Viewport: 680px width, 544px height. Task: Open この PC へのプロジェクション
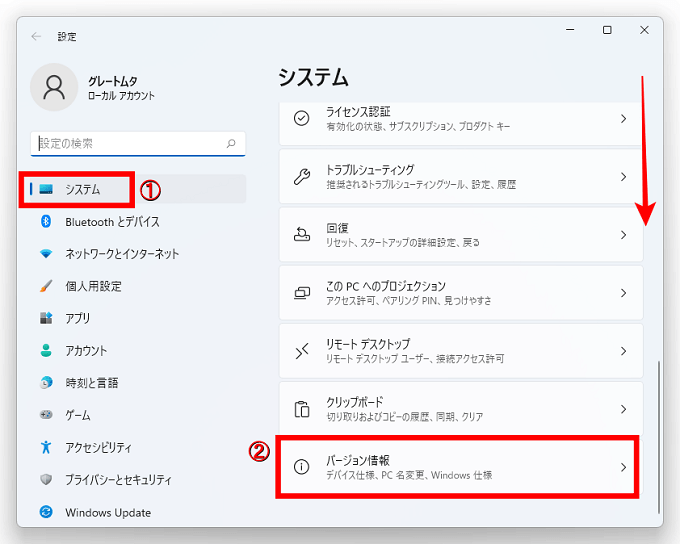pos(461,293)
